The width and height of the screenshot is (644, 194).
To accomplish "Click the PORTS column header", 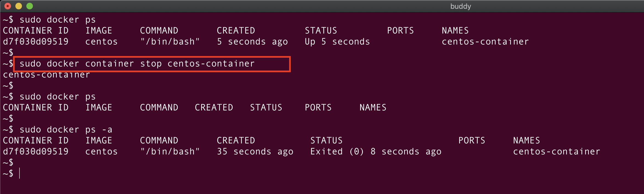I will click(x=400, y=30).
